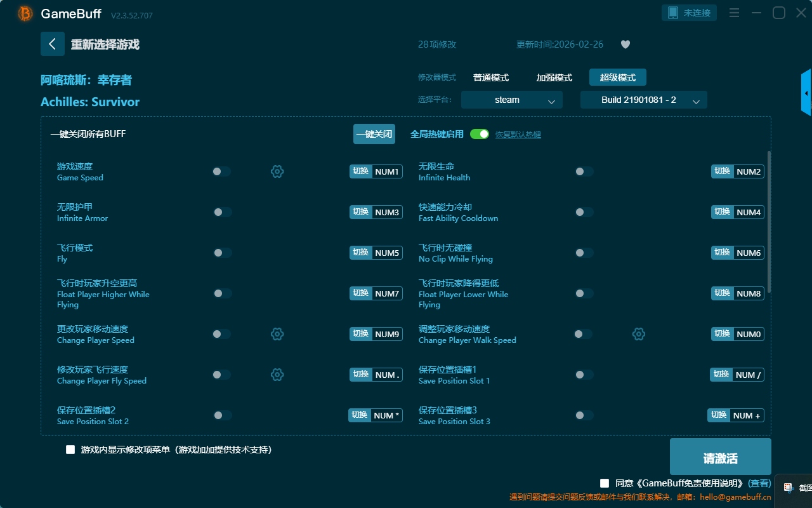Image resolution: width=812 pixels, height=508 pixels.
Task: Tick the GameBuff disclaimer agreement checkbox
Action: (605, 483)
